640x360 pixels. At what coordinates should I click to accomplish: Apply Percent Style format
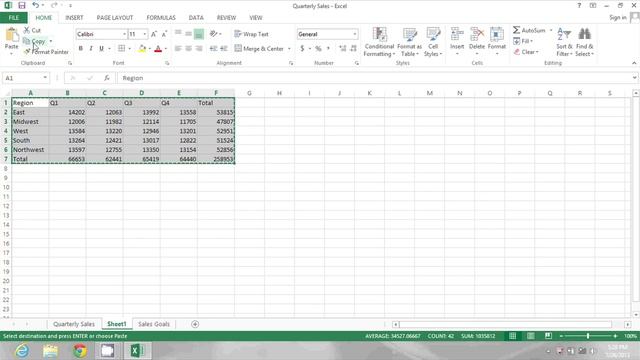tap(318, 49)
